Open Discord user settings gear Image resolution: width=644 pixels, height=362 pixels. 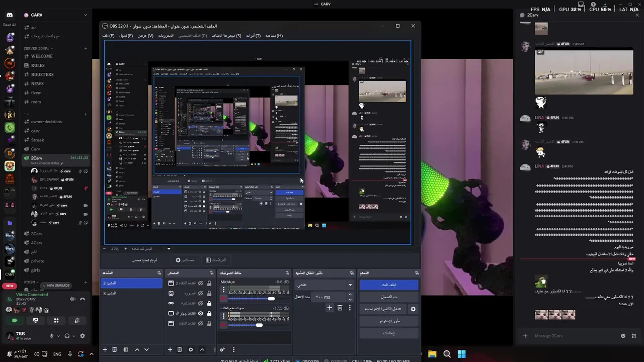point(83,336)
